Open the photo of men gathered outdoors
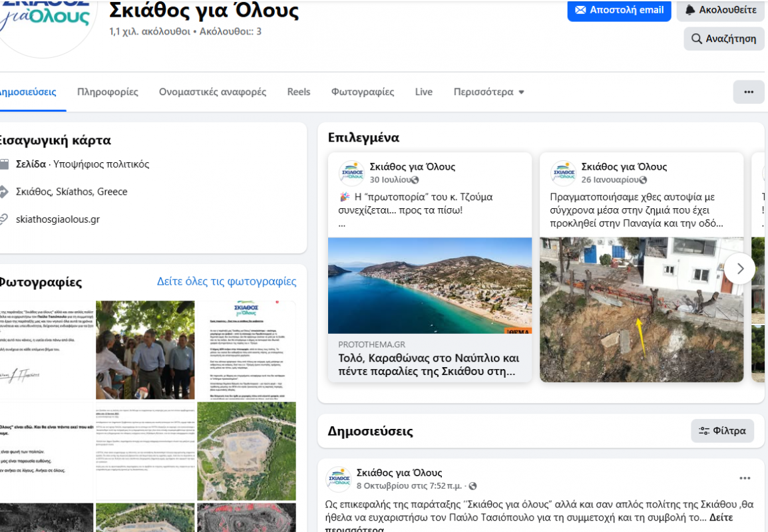The width and height of the screenshot is (768, 532). tap(144, 350)
